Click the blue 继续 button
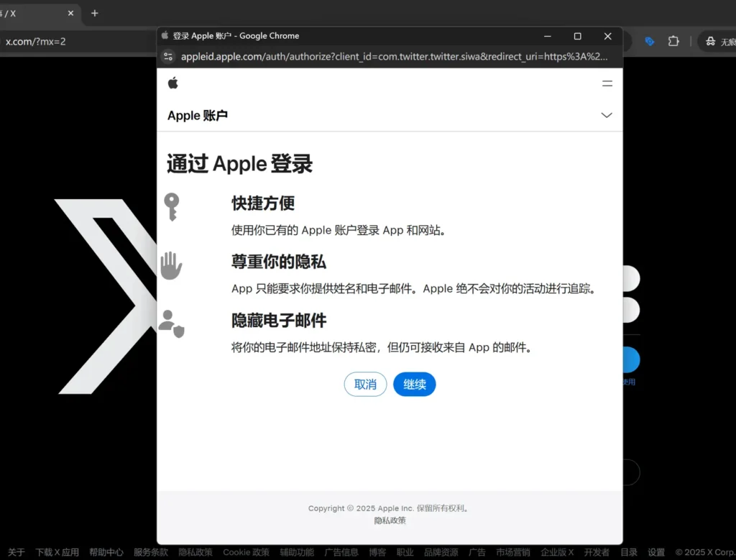Image resolution: width=736 pixels, height=560 pixels. point(415,385)
